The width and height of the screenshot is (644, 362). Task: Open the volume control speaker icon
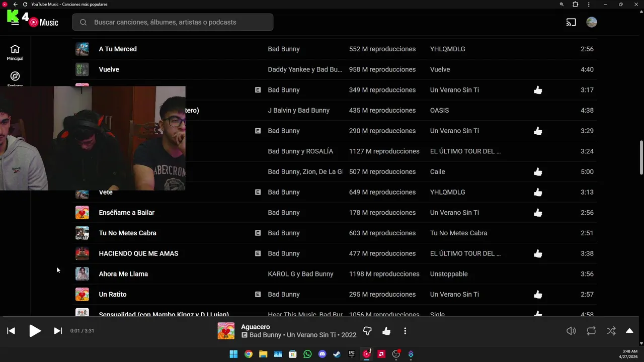pyautogui.click(x=571, y=331)
